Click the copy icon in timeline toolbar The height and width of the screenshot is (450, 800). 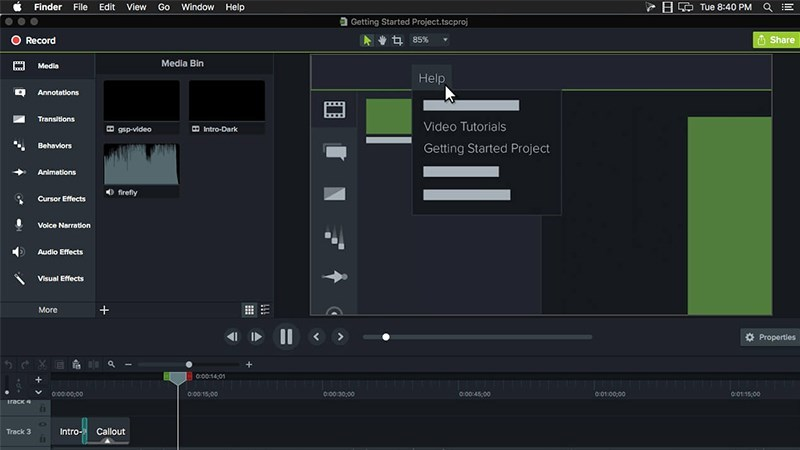(59, 364)
